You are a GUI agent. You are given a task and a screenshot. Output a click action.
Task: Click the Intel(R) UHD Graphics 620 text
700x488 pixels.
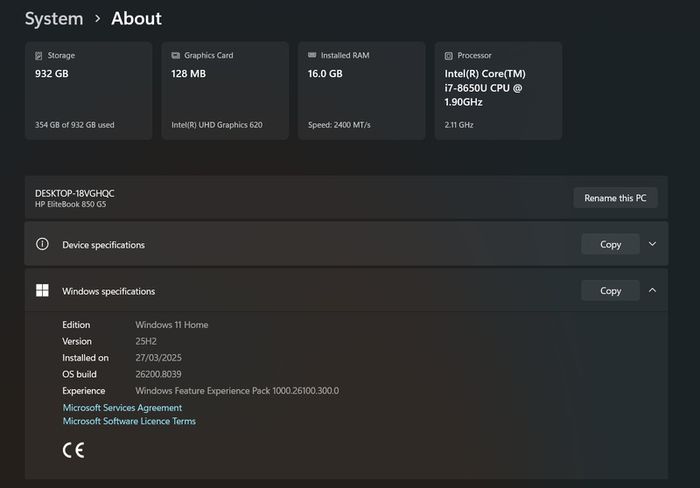pyautogui.click(x=217, y=125)
